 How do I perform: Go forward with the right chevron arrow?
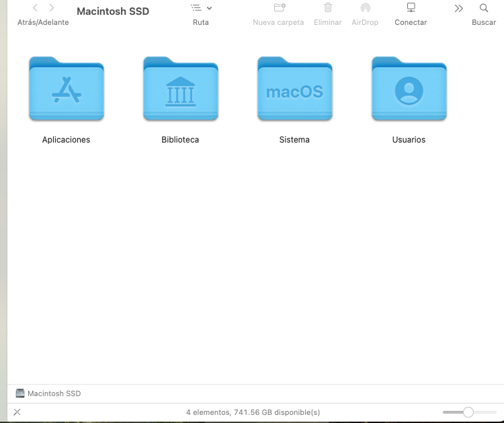coord(52,7)
